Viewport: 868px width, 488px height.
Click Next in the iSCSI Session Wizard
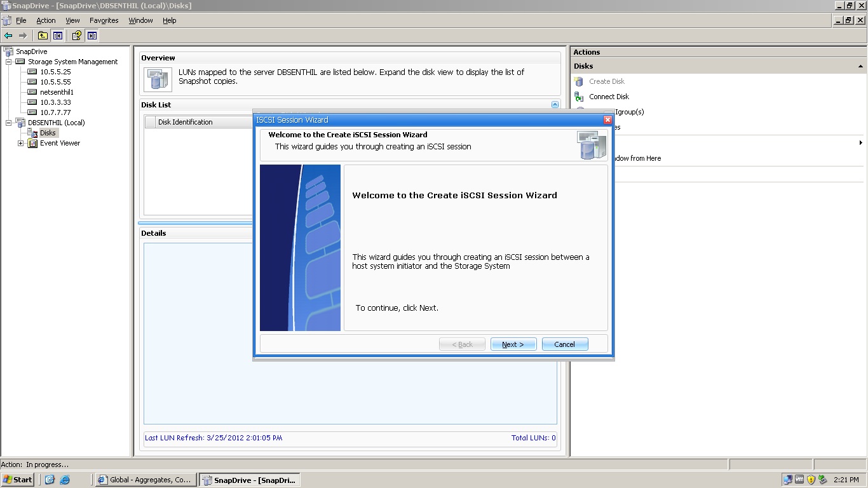[513, 344]
